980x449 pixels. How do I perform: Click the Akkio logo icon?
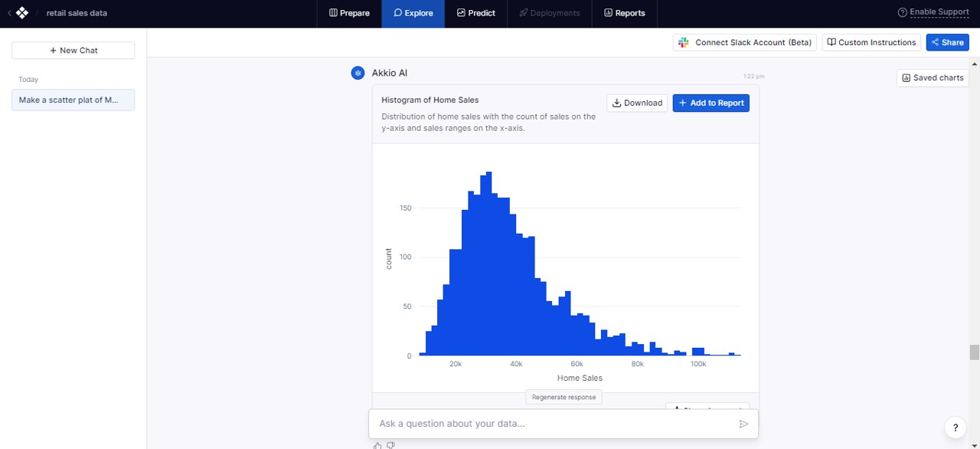point(22,13)
